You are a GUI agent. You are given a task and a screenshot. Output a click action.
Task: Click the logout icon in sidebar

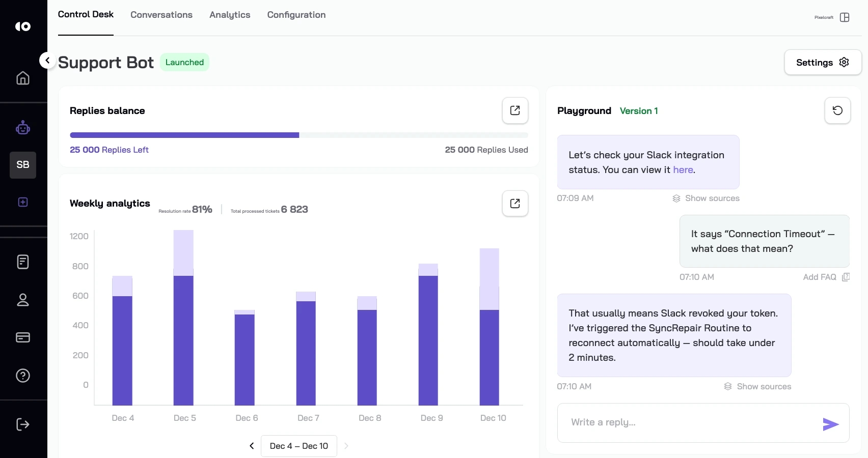coord(23,424)
